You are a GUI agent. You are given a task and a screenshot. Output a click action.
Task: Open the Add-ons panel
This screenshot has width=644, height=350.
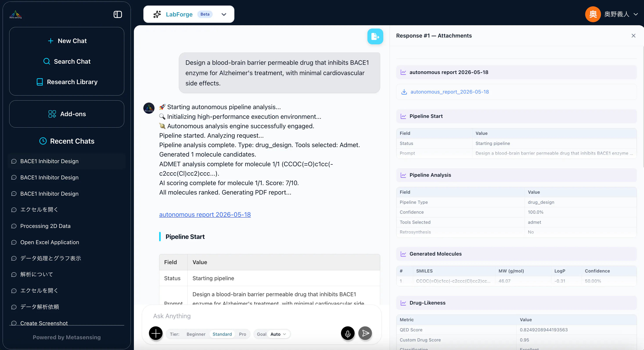pos(67,114)
